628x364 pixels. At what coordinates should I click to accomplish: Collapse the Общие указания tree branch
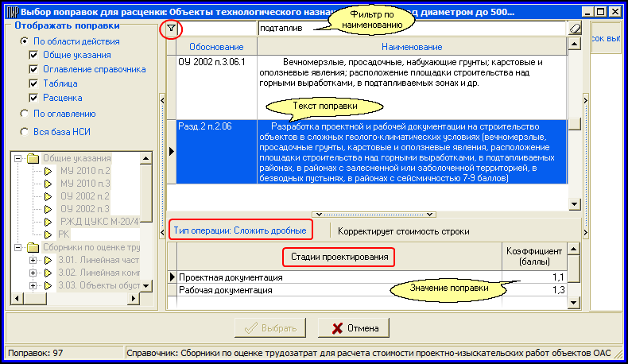coord(17,158)
